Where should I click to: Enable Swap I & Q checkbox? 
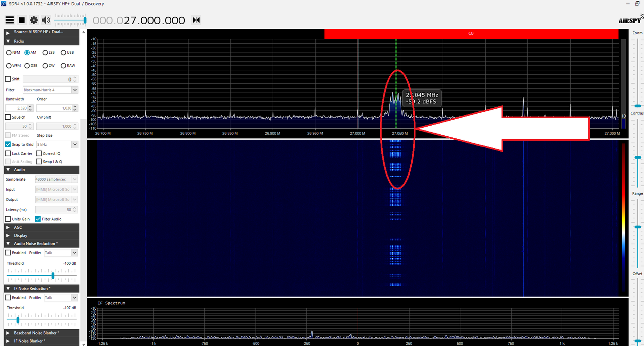[x=39, y=161]
